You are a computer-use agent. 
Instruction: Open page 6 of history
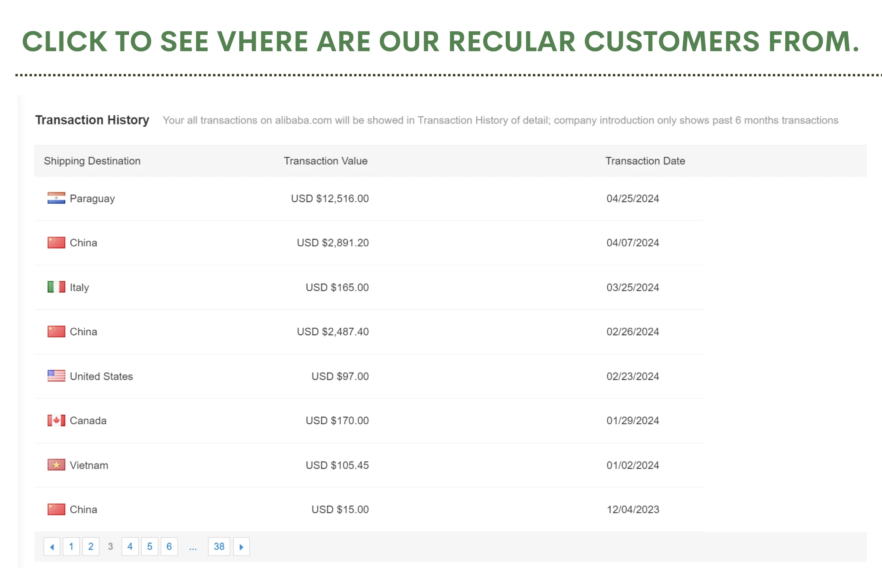pos(169,547)
